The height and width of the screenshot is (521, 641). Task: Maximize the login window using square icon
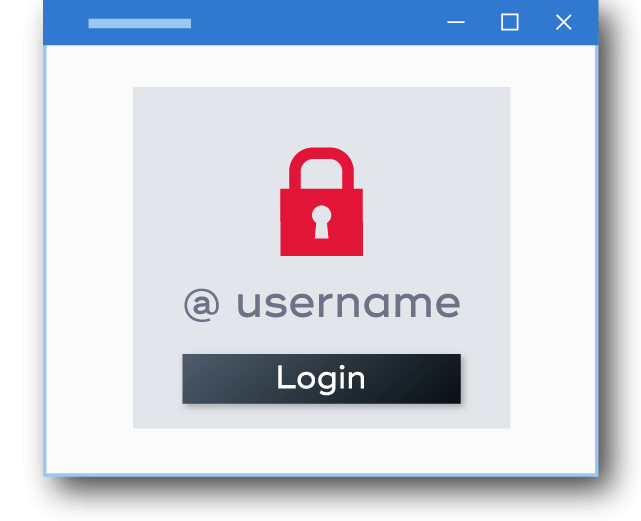pos(510,22)
